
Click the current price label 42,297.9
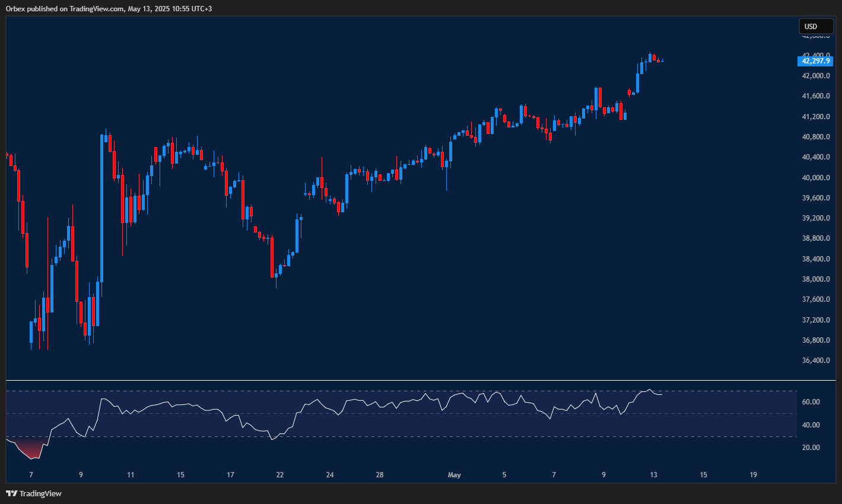815,60
